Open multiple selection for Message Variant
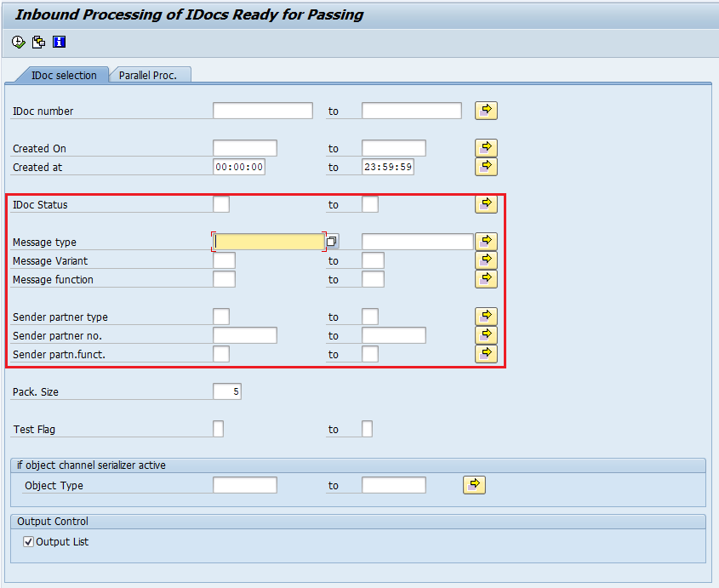This screenshot has height=588, width=719. [486, 260]
